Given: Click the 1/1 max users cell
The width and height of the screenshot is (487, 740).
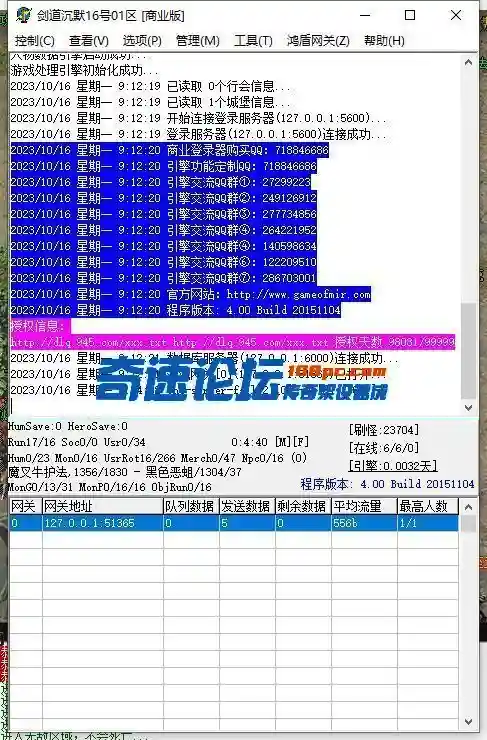Looking at the screenshot, I should tap(428, 523).
